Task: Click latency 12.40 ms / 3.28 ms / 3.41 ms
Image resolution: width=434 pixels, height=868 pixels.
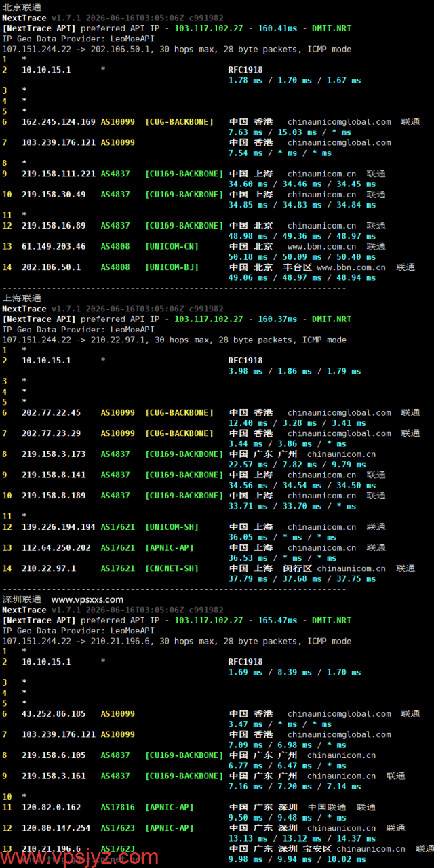Action: click(298, 423)
